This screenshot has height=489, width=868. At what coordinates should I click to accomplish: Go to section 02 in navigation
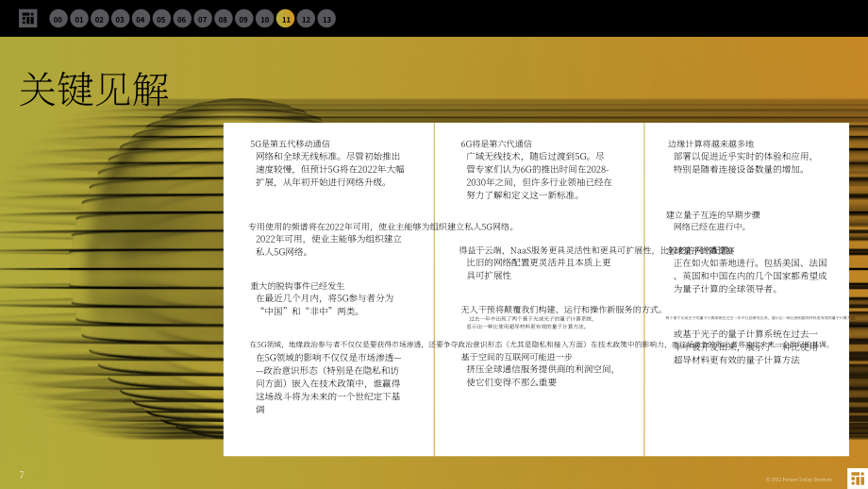(100, 19)
